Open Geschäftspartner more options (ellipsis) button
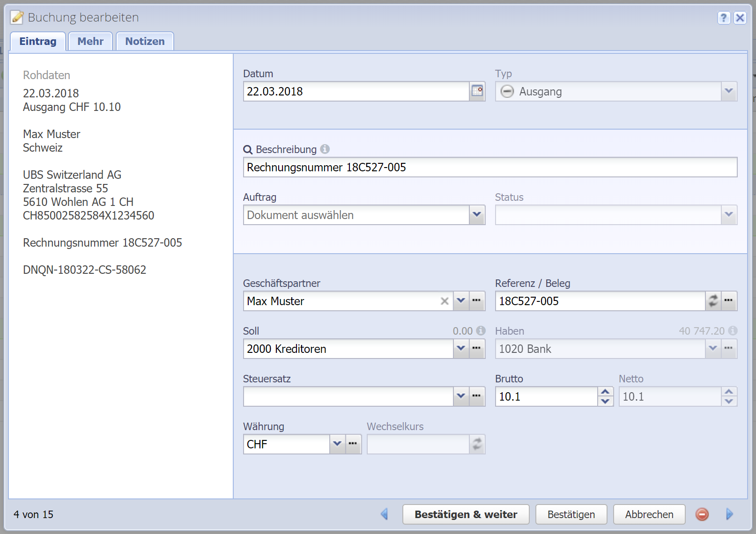Viewport: 756px width, 534px height. (x=477, y=301)
